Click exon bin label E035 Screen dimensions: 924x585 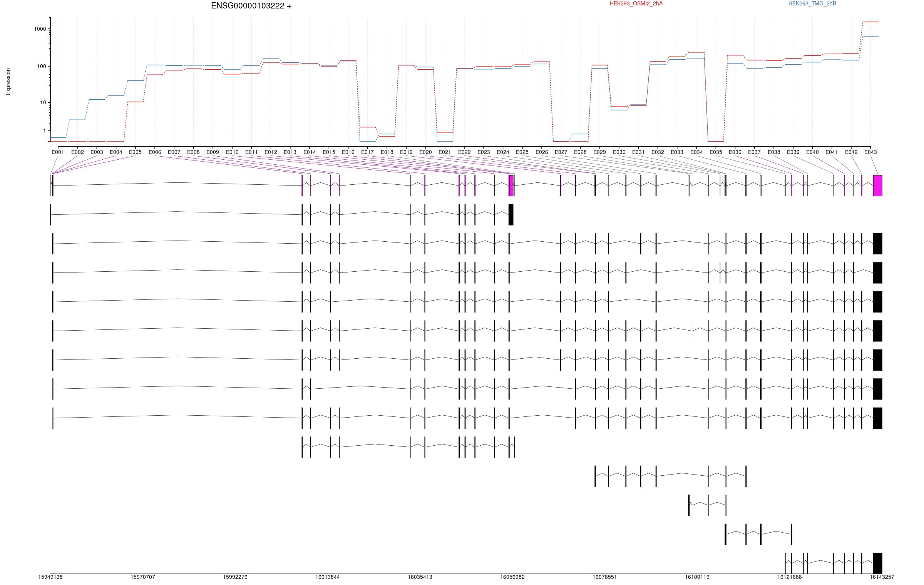pos(716,152)
